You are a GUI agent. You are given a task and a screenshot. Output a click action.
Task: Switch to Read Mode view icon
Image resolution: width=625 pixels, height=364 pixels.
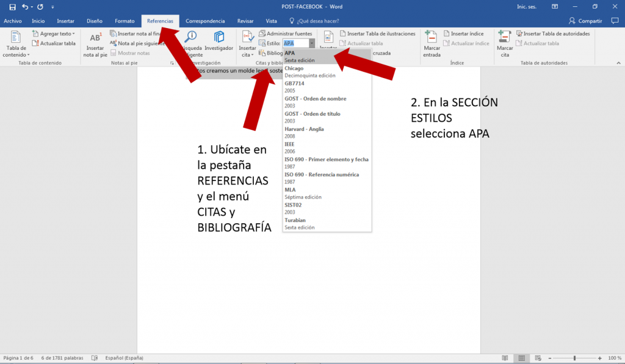tap(505, 358)
